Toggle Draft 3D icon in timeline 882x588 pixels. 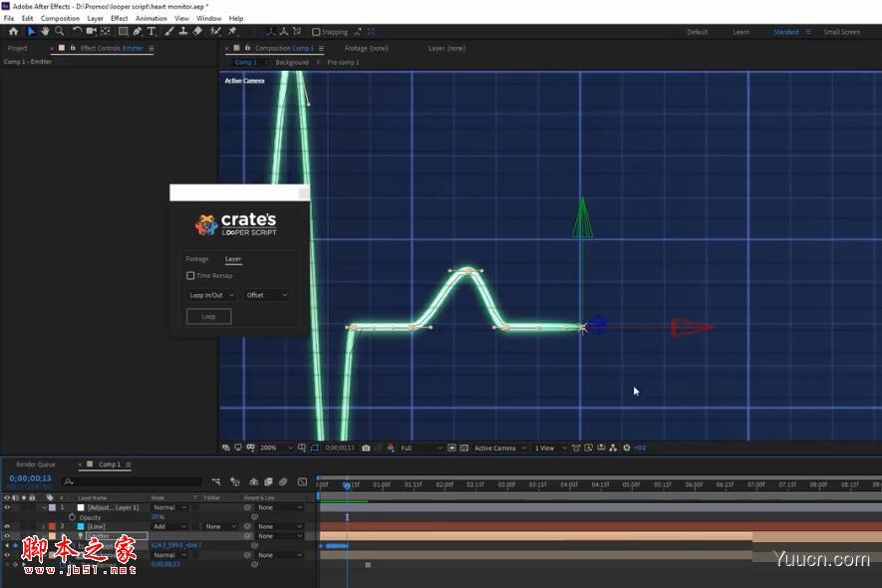coord(235,481)
